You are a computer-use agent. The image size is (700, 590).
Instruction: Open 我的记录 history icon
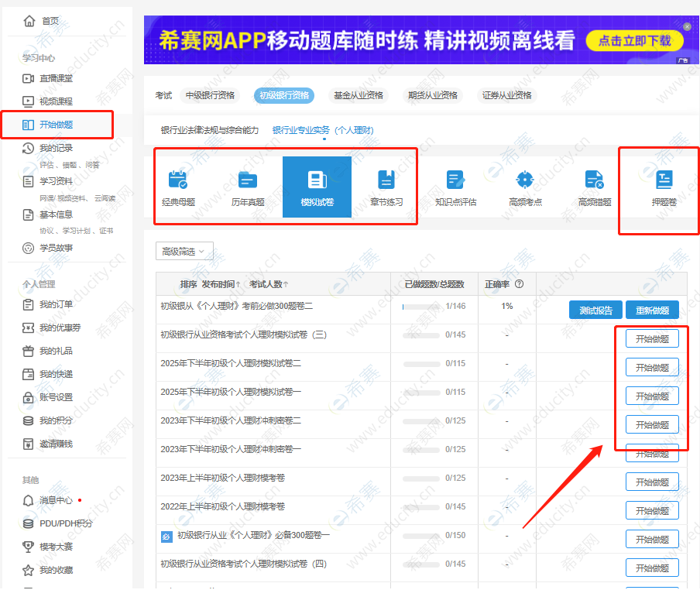28,148
